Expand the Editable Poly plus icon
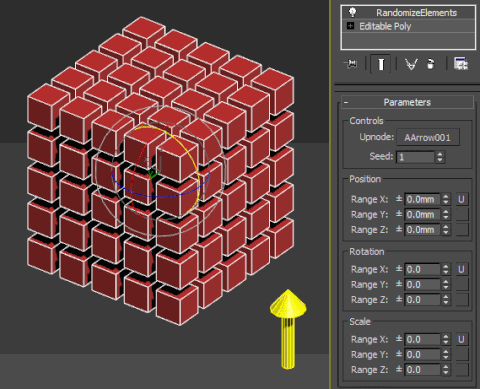The width and height of the screenshot is (480, 389). [x=350, y=26]
